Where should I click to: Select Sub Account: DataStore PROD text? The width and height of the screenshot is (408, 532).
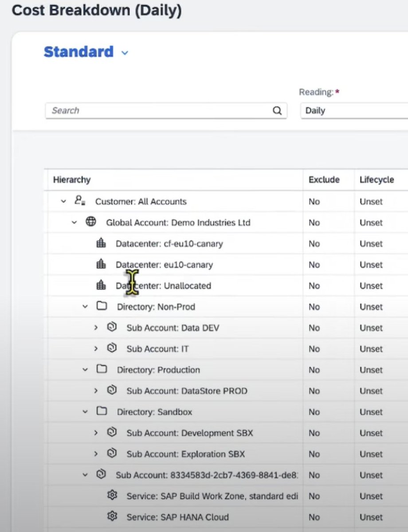pyautogui.click(x=187, y=391)
